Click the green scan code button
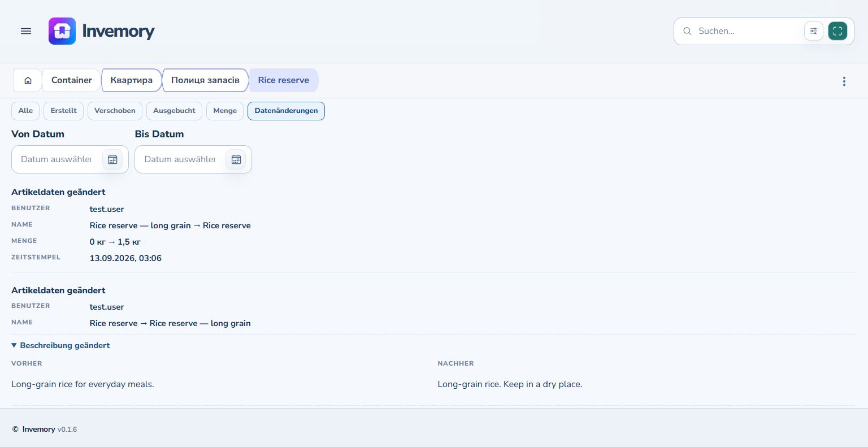The width and height of the screenshot is (868, 447). 837,31
